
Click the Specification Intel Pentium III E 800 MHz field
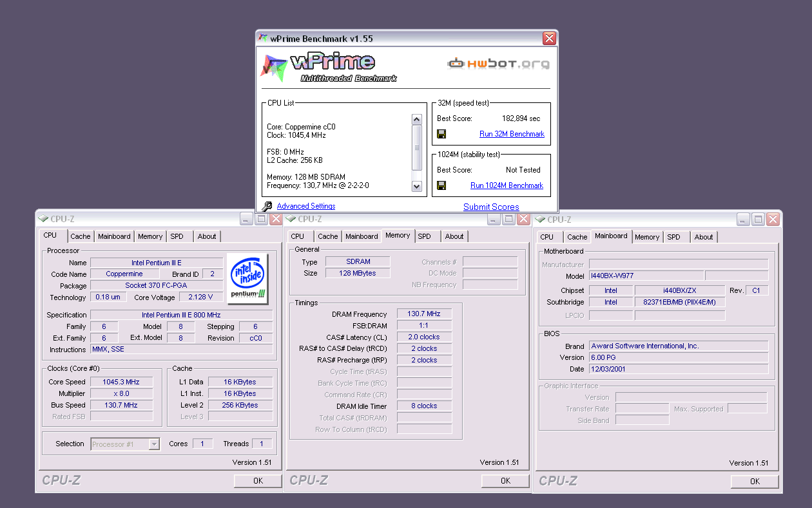point(181,315)
